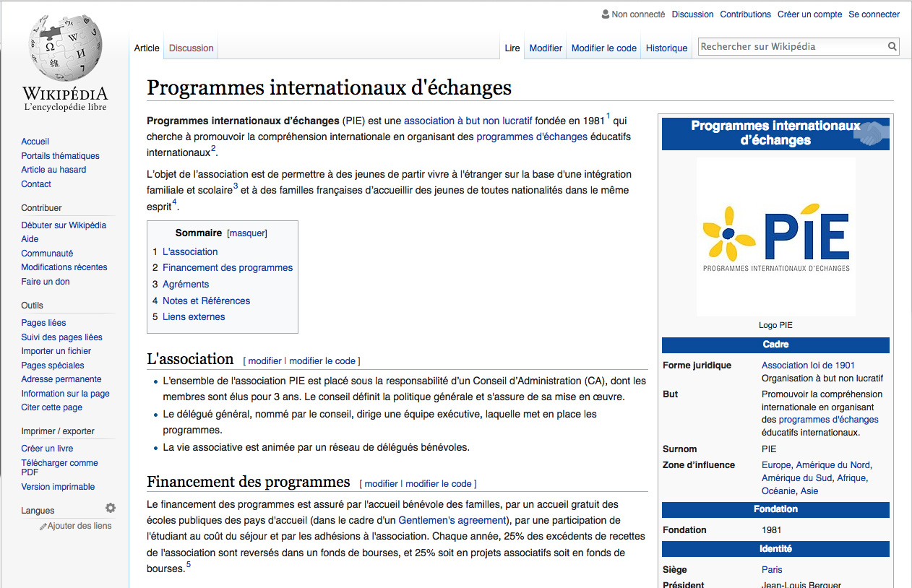Open the Version imprimable
This screenshot has width=912, height=588.
(59, 487)
